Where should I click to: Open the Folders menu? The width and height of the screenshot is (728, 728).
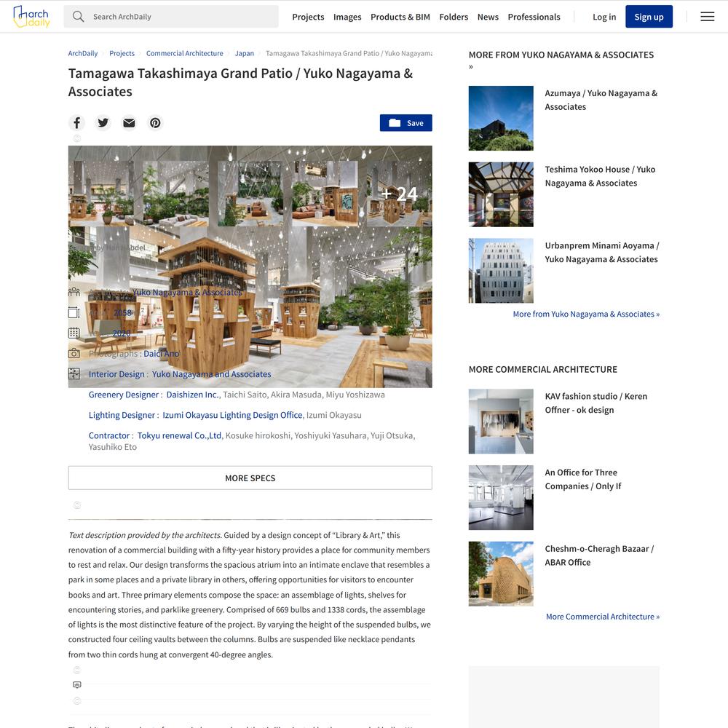(x=454, y=17)
